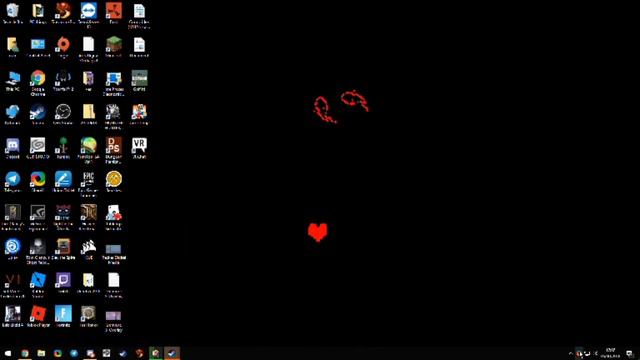This screenshot has height=360, width=640.
Task: Open the This PC desktop icon
Action: [x=13, y=78]
